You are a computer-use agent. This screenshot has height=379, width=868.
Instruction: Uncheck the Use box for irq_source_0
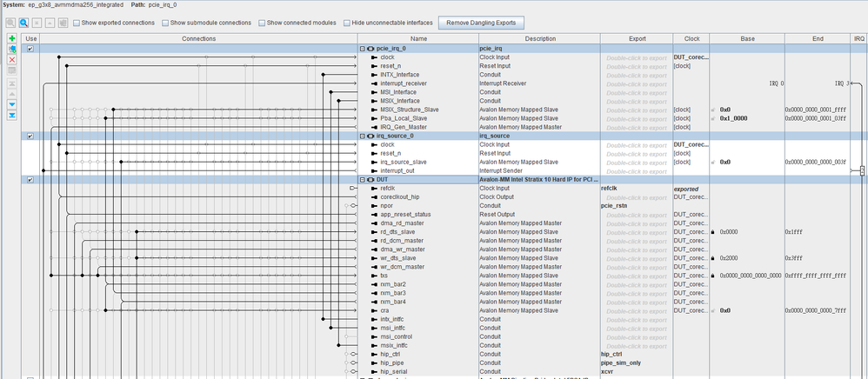[31, 136]
